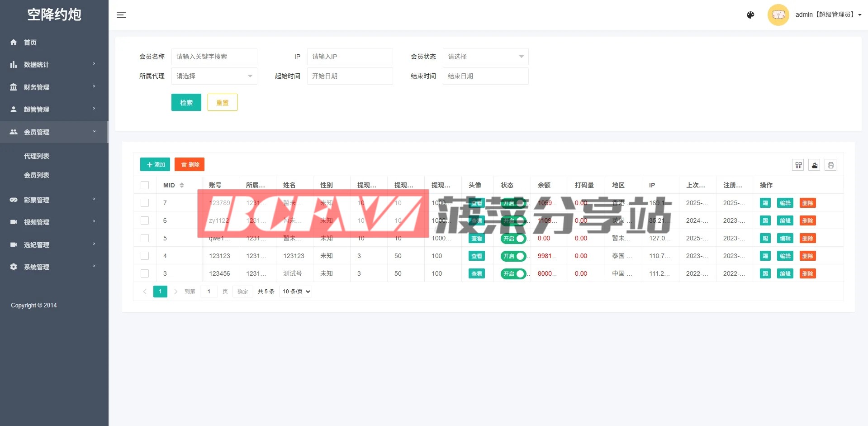This screenshot has height=426, width=868.
Task: Click the sidebar collapse hamburger icon
Action: click(x=121, y=15)
